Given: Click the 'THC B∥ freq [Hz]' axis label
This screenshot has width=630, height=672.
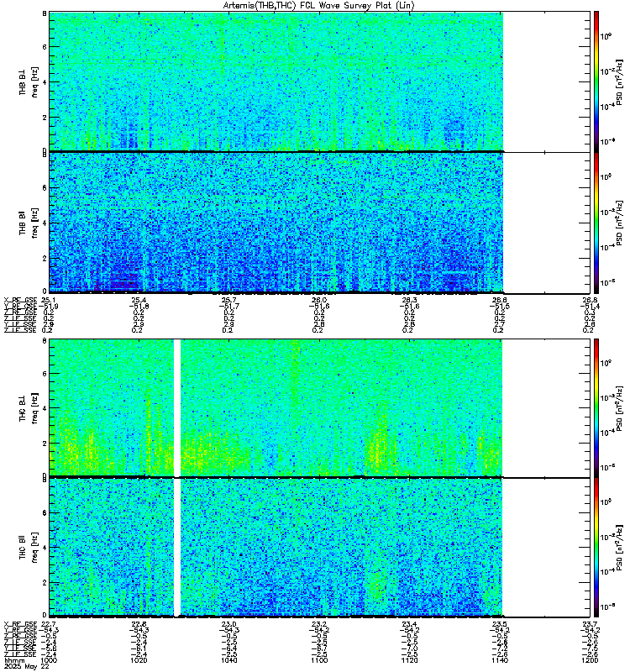Looking at the screenshot, I should point(29,548).
